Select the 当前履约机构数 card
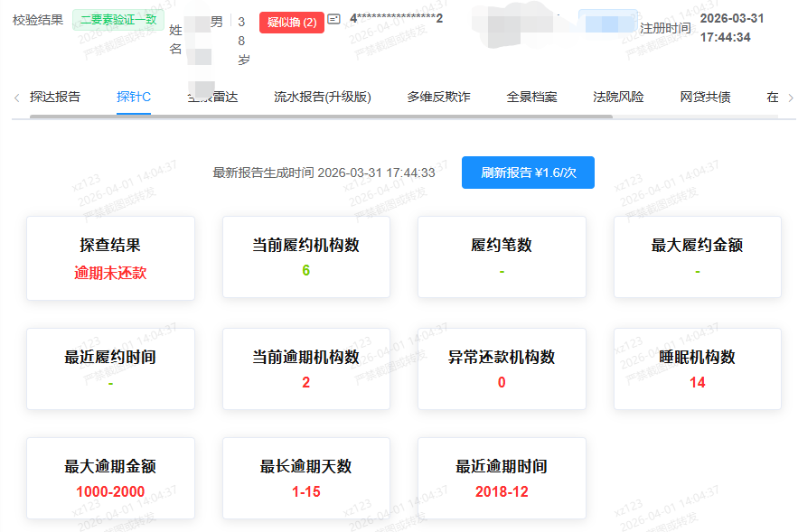Image resolution: width=798 pixels, height=532 pixels. tap(305, 258)
